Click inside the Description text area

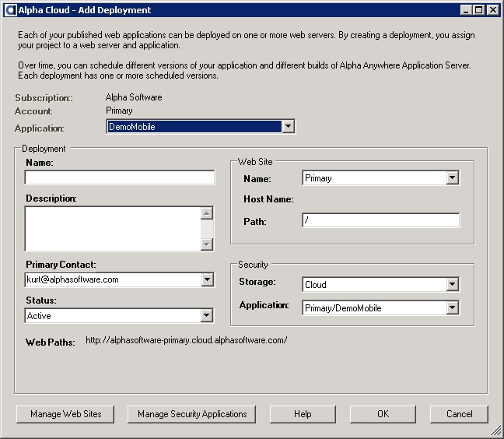[x=113, y=229]
